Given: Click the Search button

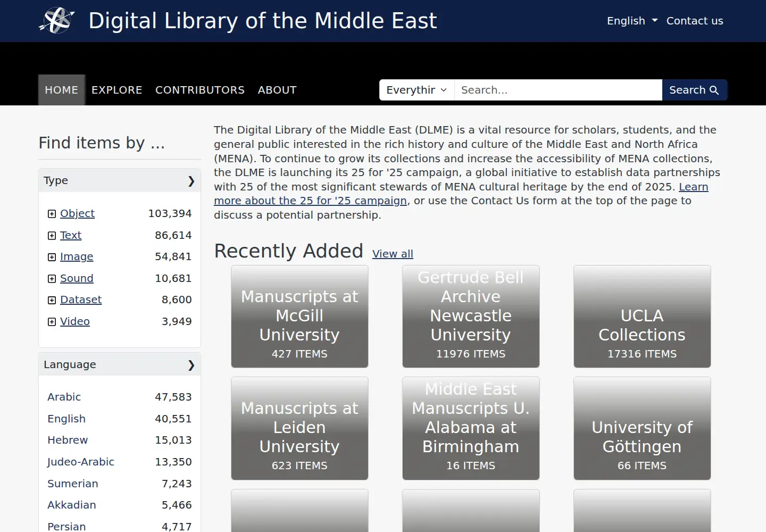Looking at the screenshot, I should click(694, 90).
